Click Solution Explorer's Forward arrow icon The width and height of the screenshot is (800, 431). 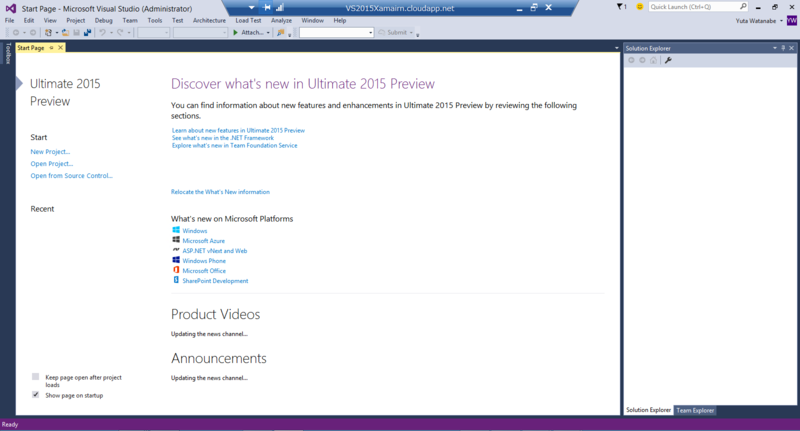(x=642, y=60)
